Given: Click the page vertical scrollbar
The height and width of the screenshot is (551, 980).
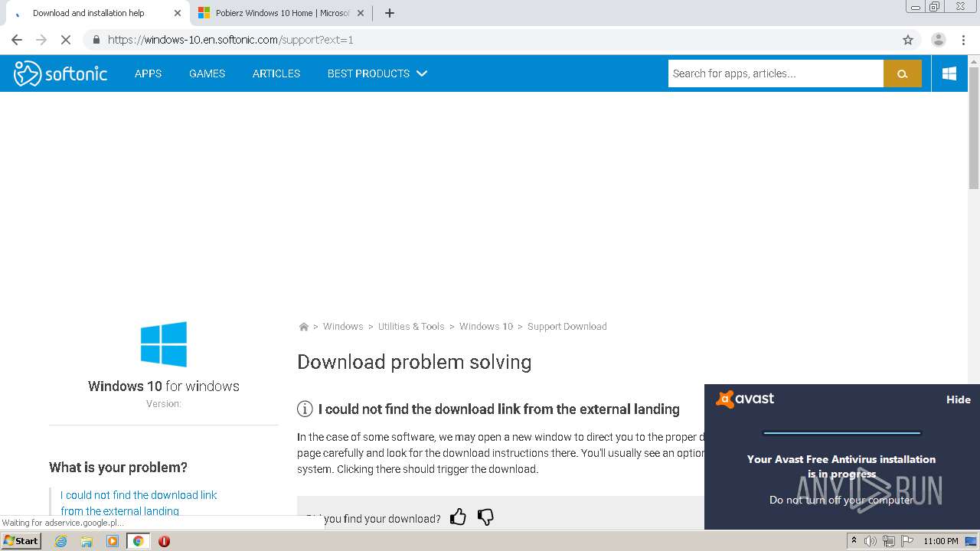Looking at the screenshot, I should [x=974, y=129].
